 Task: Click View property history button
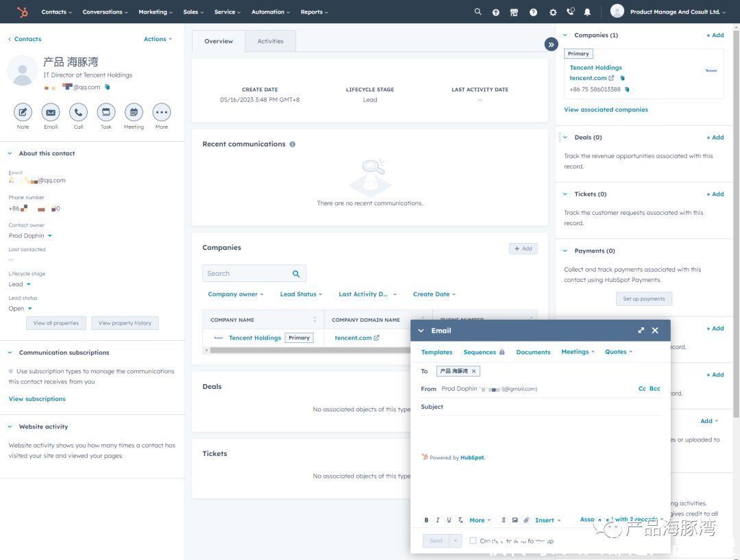tap(125, 323)
